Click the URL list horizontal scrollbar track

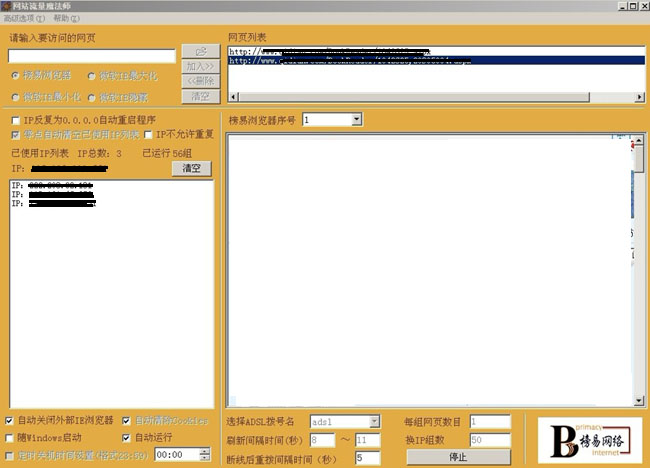(430, 97)
